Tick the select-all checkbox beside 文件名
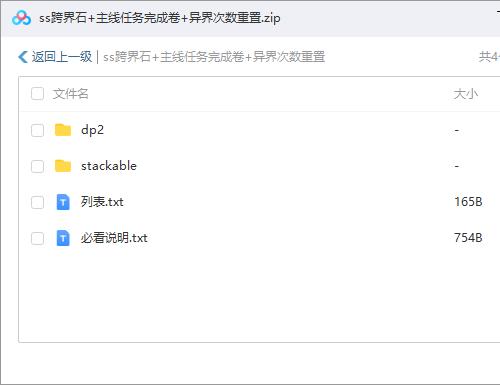Screen dimensions: 500x385 [x=37, y=94]
